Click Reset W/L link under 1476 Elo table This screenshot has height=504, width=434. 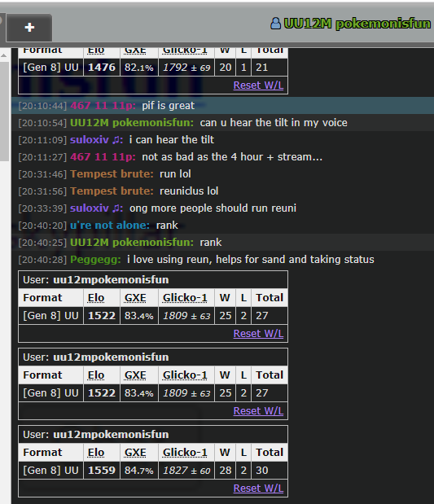coord(258,85)
